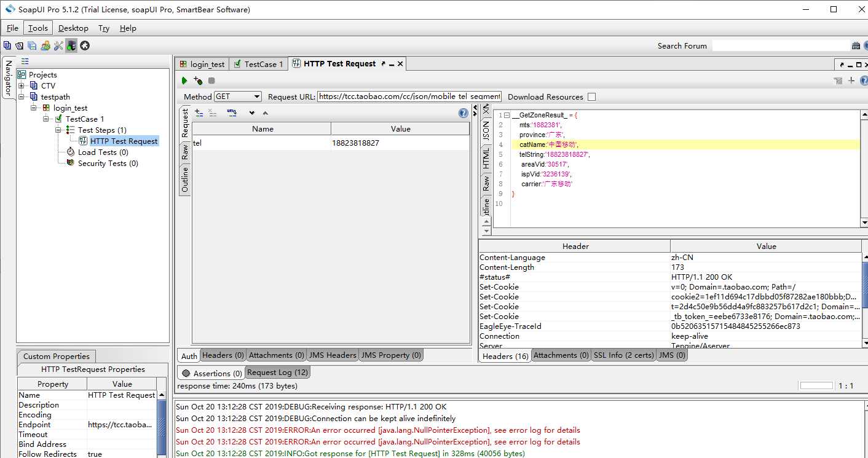Open the Try menu
This screenshot has height=458, width=868.
click(x=104, y=28)
